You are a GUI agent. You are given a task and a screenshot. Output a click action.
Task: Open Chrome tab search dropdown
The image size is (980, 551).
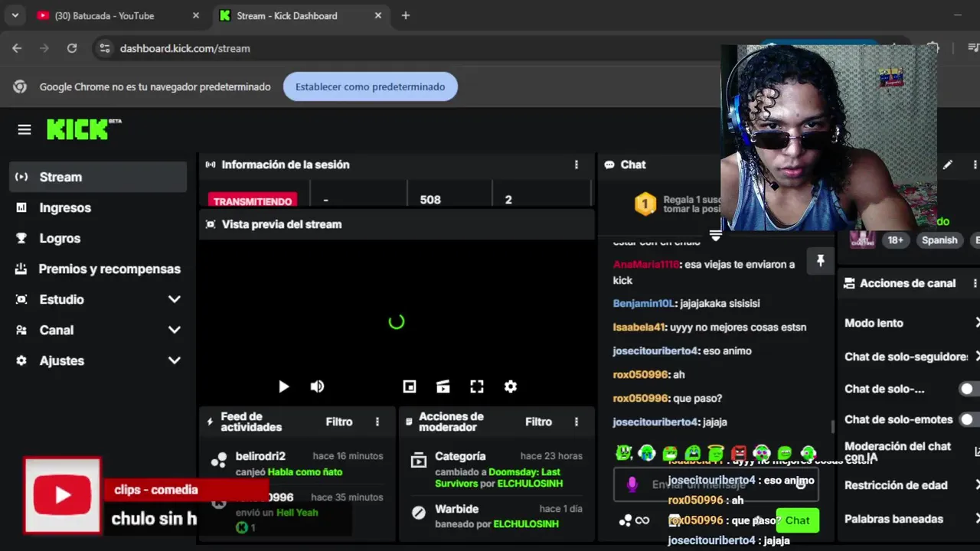tap(15, 15)
